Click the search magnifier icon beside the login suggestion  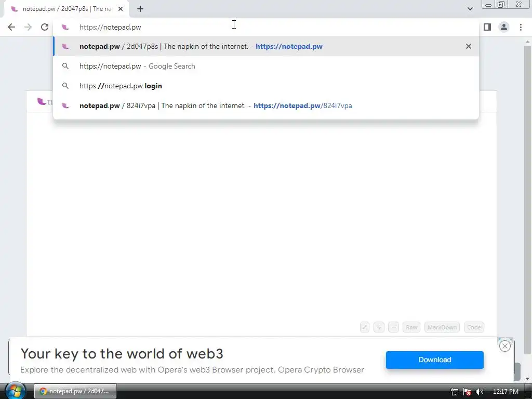pos(65,86)
